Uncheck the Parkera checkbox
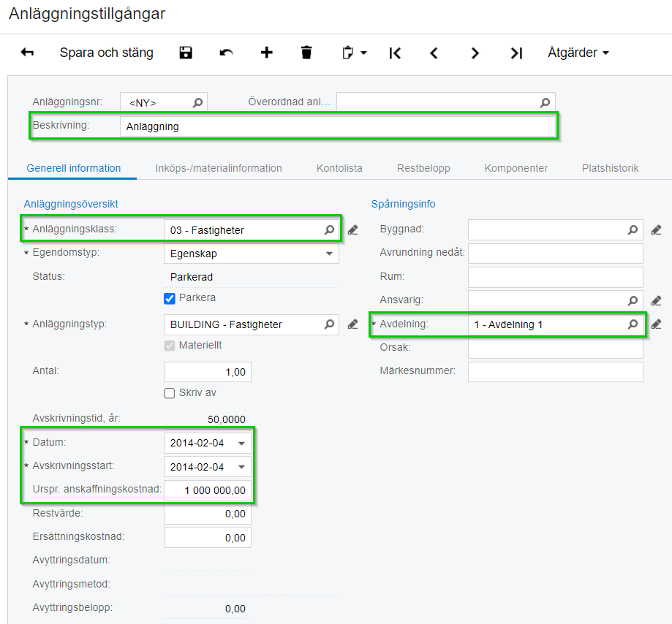This screenshot has height=624, width=672. pyautogui.click(x=170, y=299)
